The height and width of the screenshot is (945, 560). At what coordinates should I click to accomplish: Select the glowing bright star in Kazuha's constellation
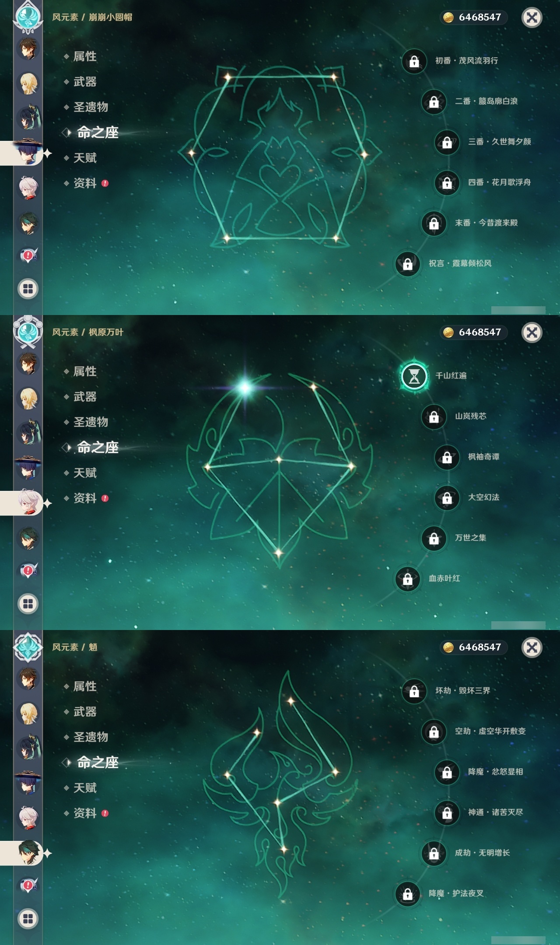coord(245,387)
